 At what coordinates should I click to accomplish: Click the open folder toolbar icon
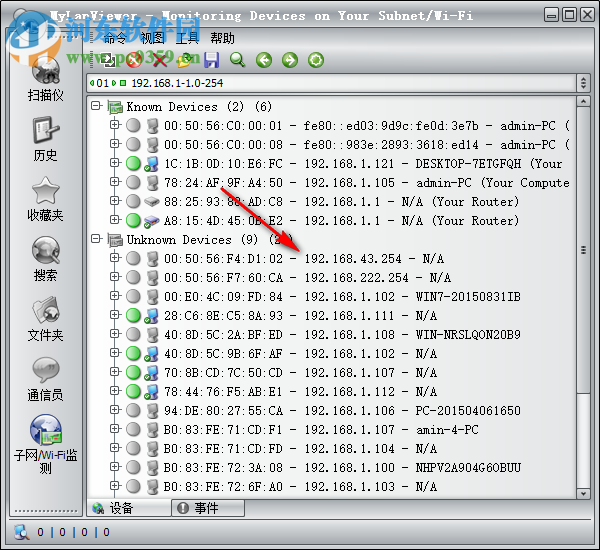pyautogui.click(x=186, y=60)
